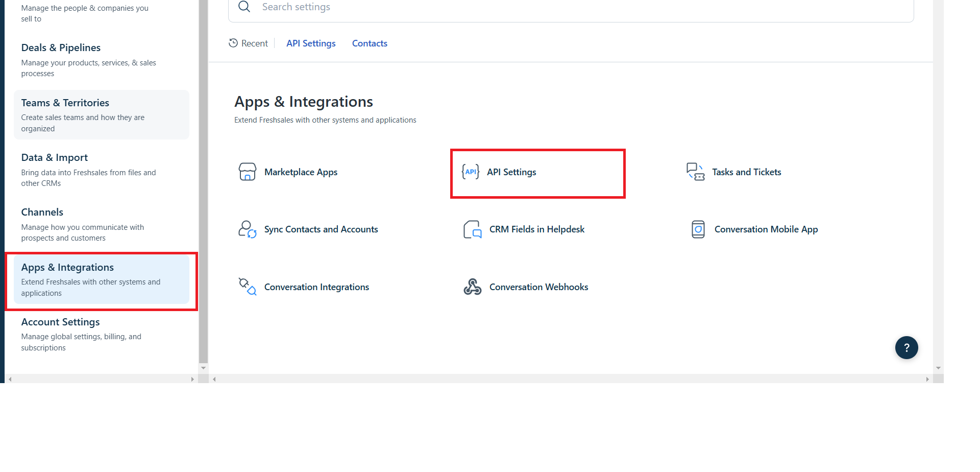Click sidebar horizontal scrollbar right arrow
The image size is (980, 472).
pos(192,379)
